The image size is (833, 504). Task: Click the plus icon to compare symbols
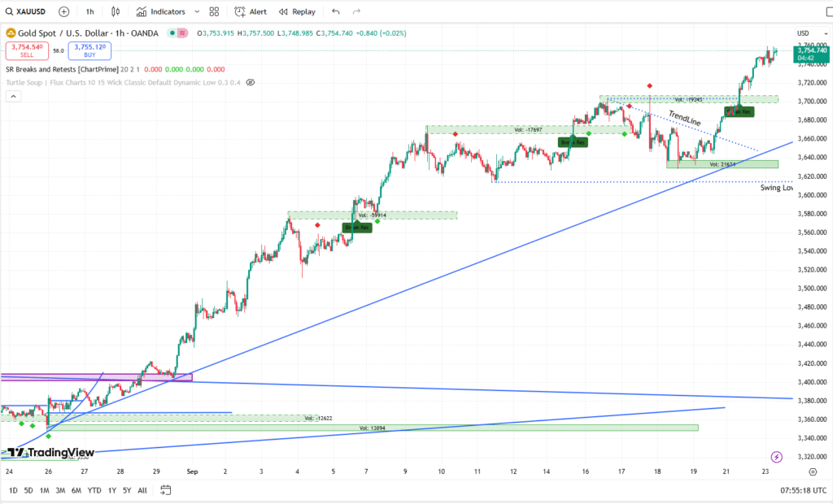point(63,11)
